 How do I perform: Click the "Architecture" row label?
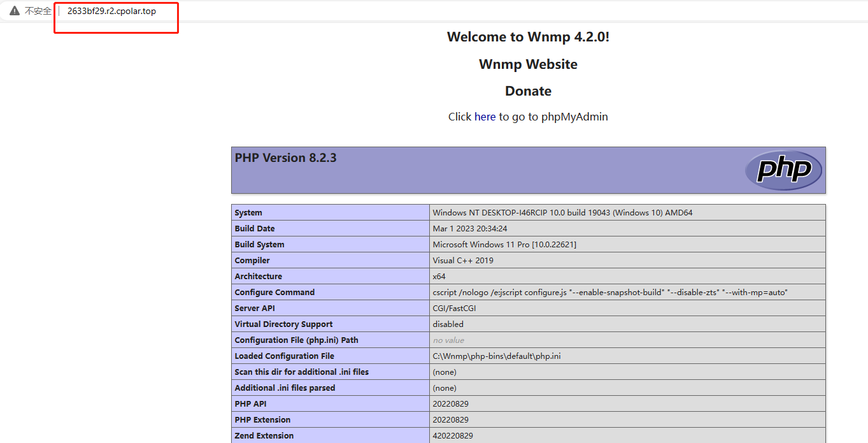click(x=258, y=277)
